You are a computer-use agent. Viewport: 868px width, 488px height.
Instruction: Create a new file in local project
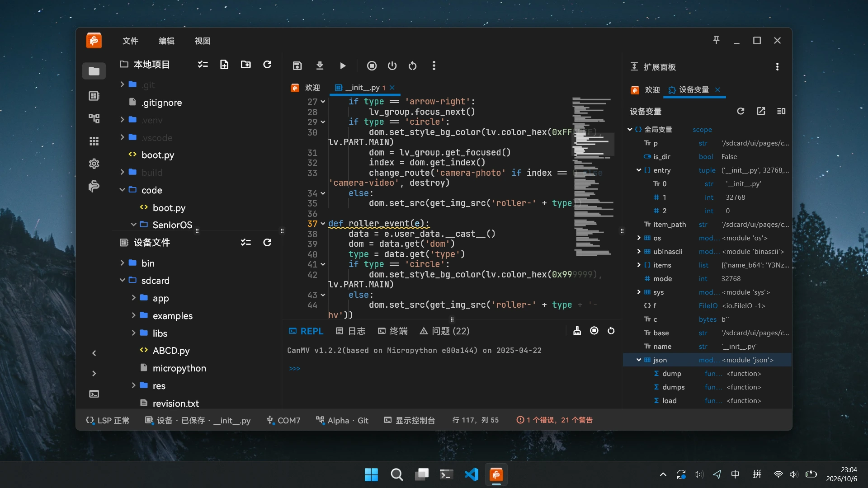tap(224, 65)
